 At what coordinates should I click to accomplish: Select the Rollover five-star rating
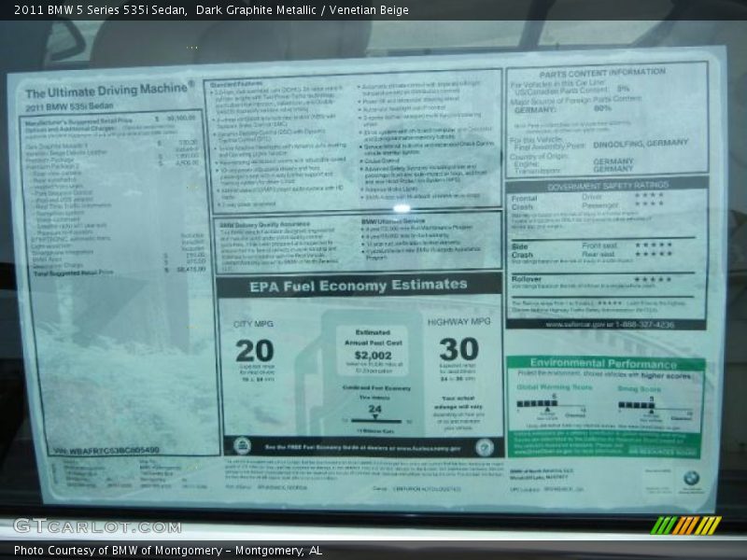[x=653, y=279]
